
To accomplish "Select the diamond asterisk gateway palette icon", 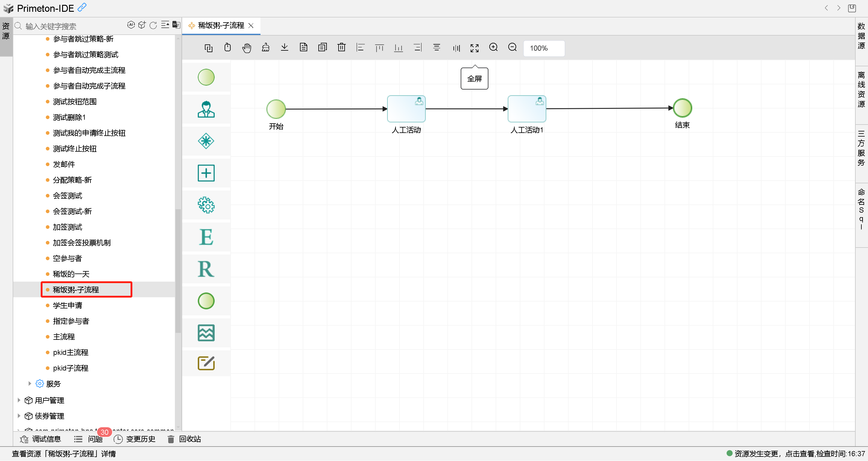I will [x=206, y=141].
